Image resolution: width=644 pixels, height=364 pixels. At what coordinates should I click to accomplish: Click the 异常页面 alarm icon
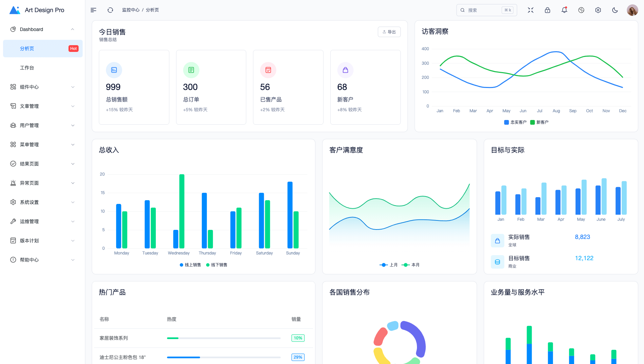13,183
